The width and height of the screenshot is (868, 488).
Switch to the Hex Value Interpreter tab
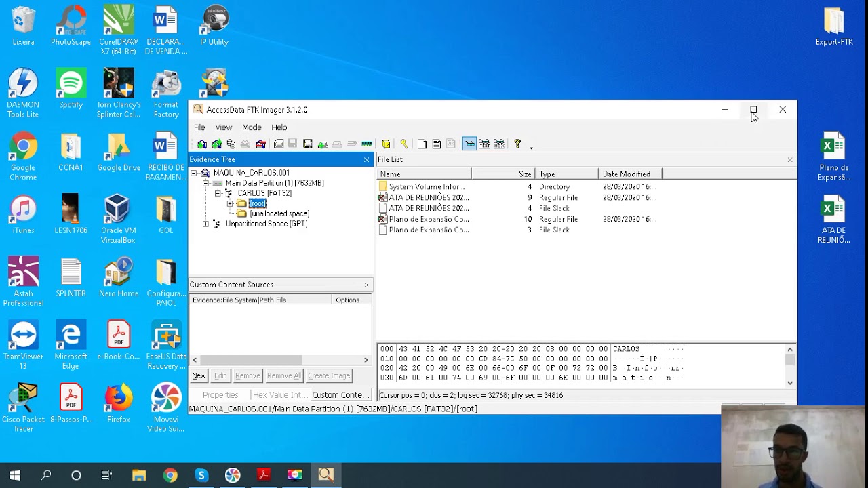pos(279,395)
